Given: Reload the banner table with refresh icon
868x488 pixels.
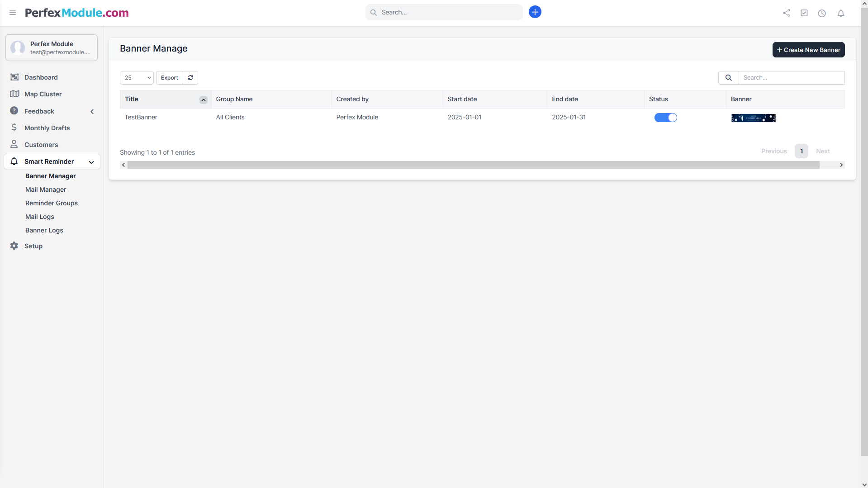Looking at the screenshot, I should click(190, 78).
